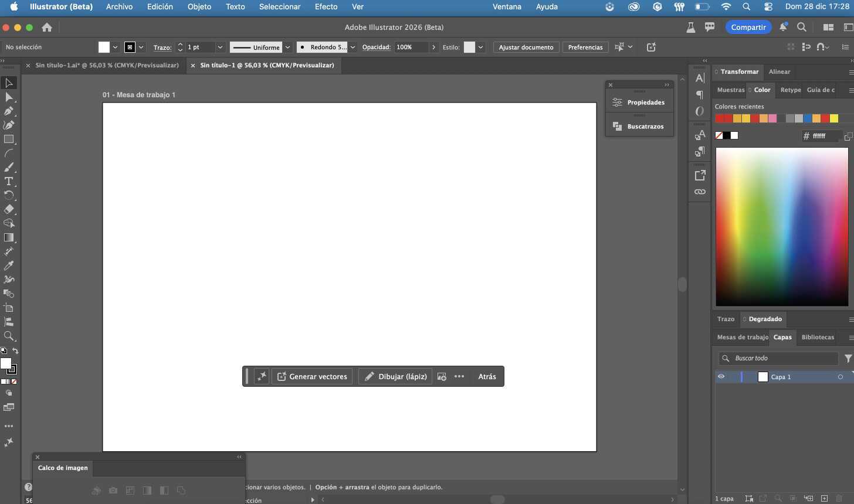Expand the Opacidad options arrow
The width and height of the screenshot is (854, 504).
pyautogui.click(x=433, y=47)
